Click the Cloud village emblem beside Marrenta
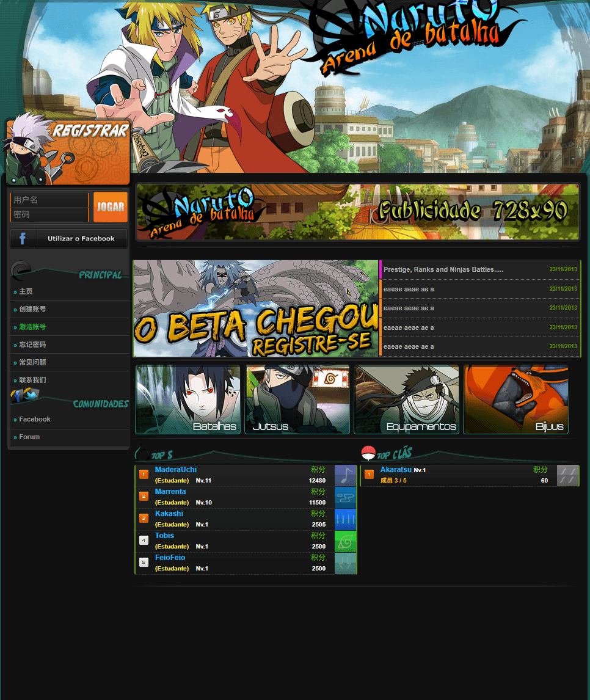590x700 pixels. pyautogui.click(x=346, y=497)
